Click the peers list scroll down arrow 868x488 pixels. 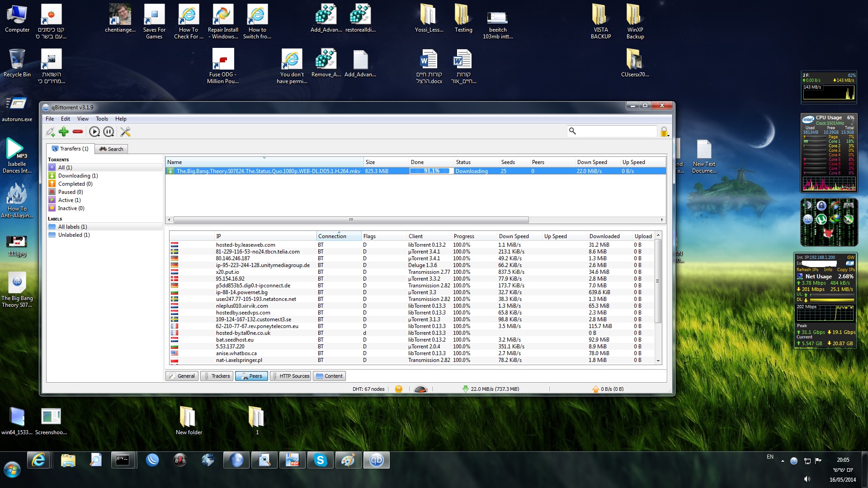pos(658,361)
